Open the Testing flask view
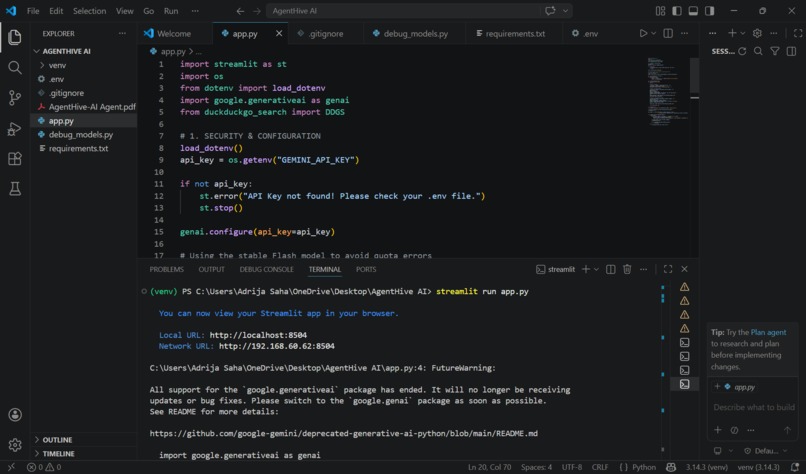 tap(15, 189)
